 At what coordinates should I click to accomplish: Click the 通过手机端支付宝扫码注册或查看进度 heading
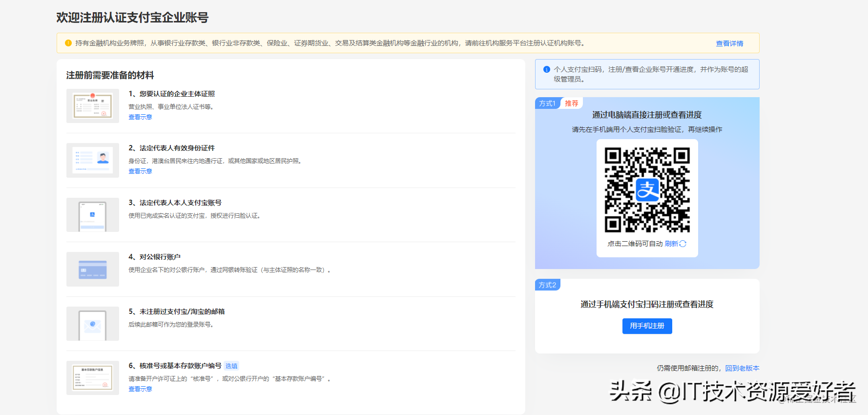[x=647, y=304]
